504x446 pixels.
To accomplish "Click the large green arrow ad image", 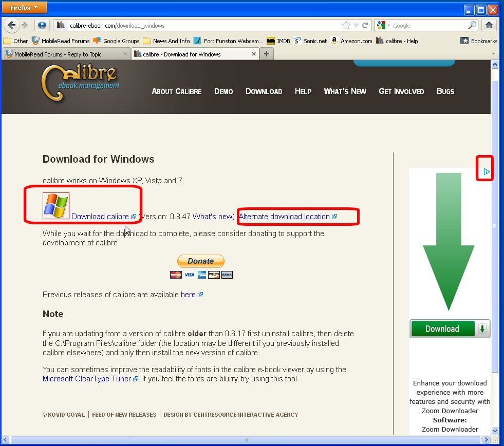I will 449,241.
